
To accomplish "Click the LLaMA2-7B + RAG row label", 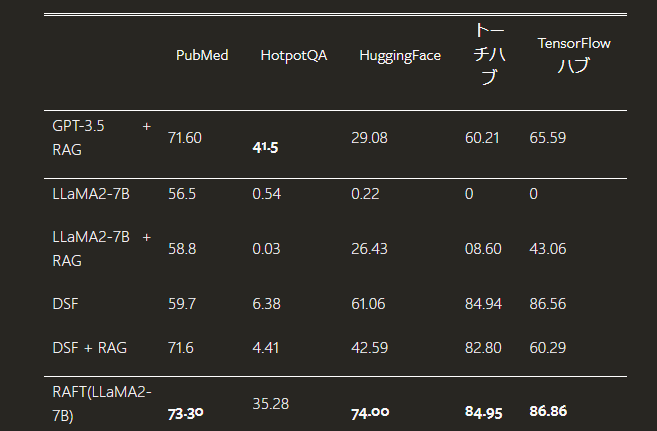I will coord(102,248).
